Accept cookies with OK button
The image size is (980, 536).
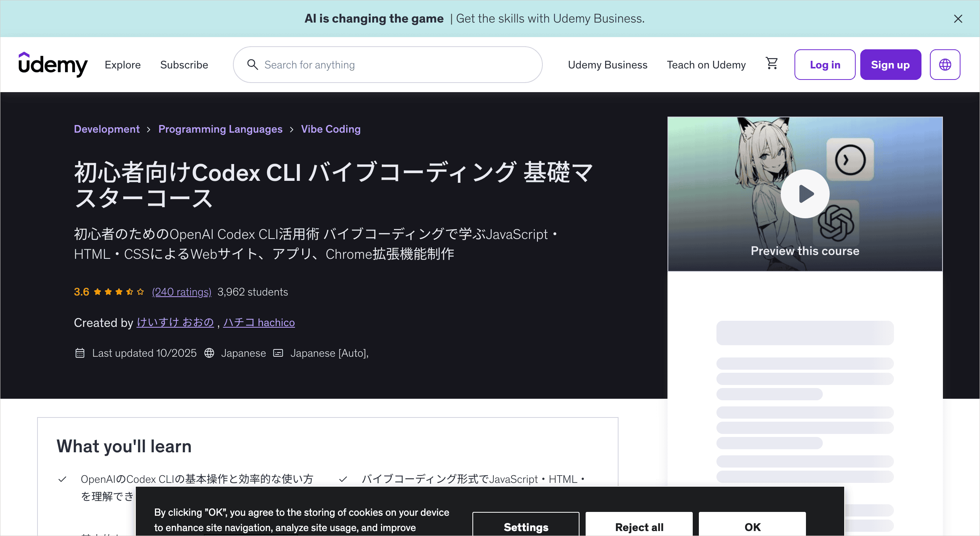pos(752,525)
